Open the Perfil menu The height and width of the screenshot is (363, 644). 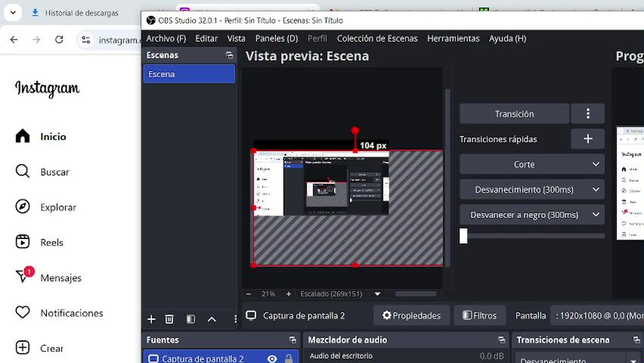[317, 38]
